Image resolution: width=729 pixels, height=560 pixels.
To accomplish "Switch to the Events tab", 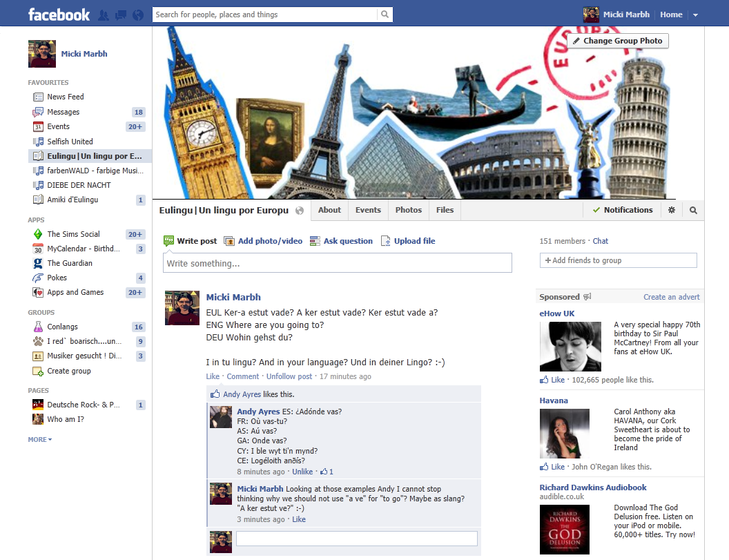I will click(x=368, y=210).
